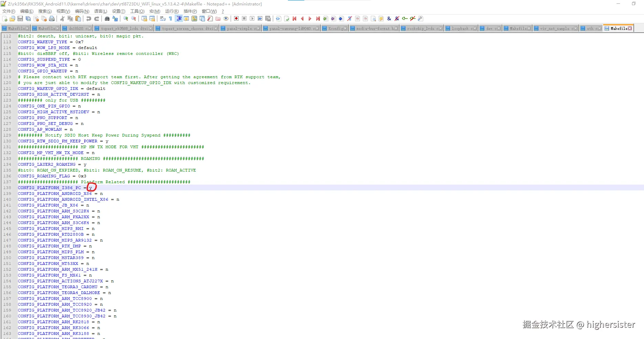
Task: Switch to the ds18b20.c tab
Action: click(77, 28)
